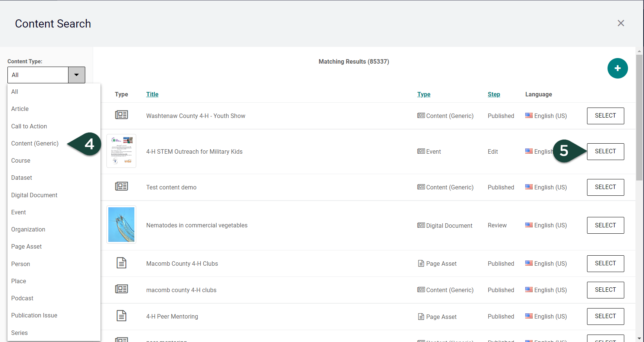
Task: Click the teal plus add content button
Action: click(x=617, y=68)
